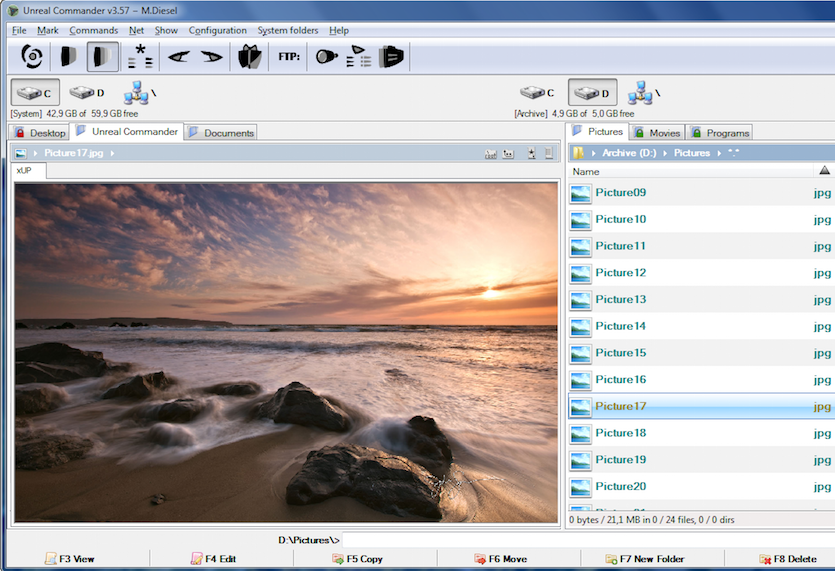The width and height of the screenshot is (835, 571).
Task: Toggle the pressed half-shaded panel view icon
Action: (103, 56)
